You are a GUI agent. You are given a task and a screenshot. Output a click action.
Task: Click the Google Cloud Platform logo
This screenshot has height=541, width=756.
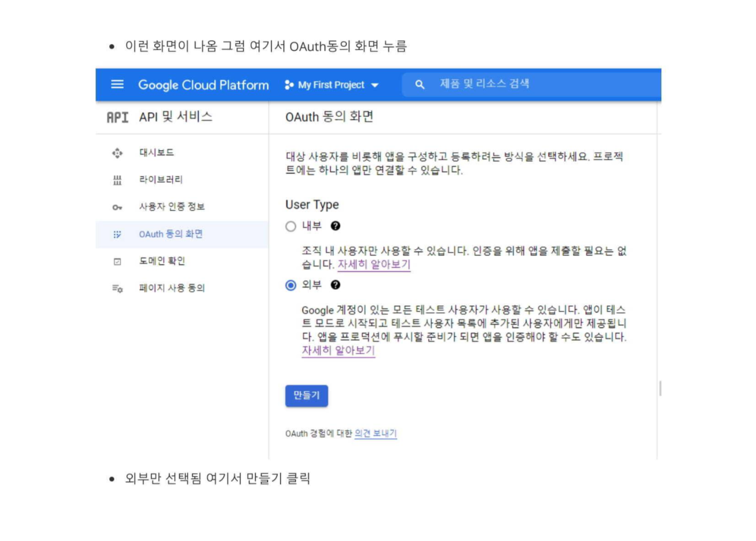point(203,85)
